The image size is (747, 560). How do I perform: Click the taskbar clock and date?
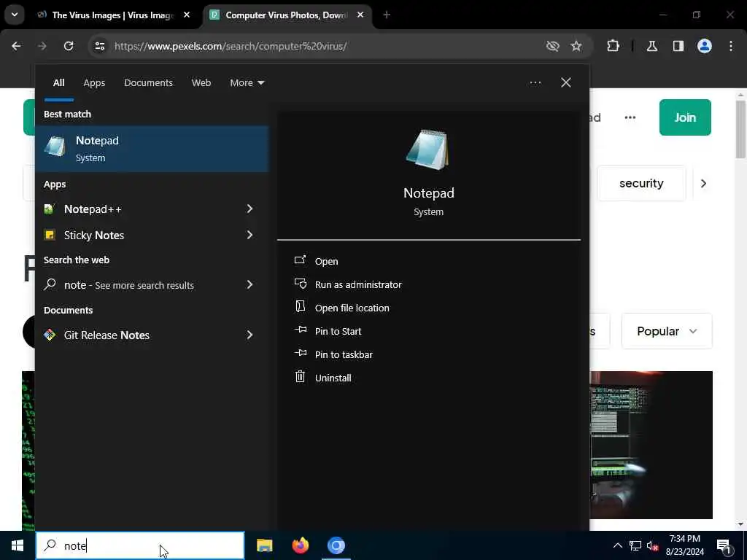pyautogui.click(x=684, y=545)
